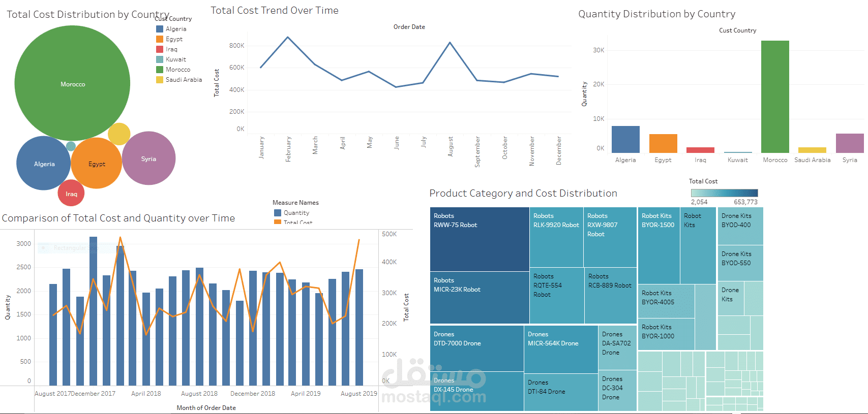Click the 'Product Category and Cost Distribution' title
Viewport: 868px width, 414px height.
tap(523, 193)
